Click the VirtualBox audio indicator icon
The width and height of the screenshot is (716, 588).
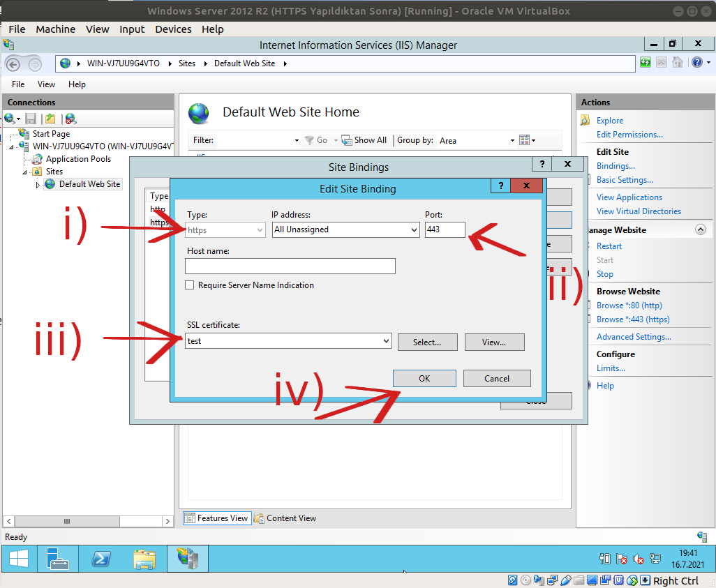tap(539, 580)
